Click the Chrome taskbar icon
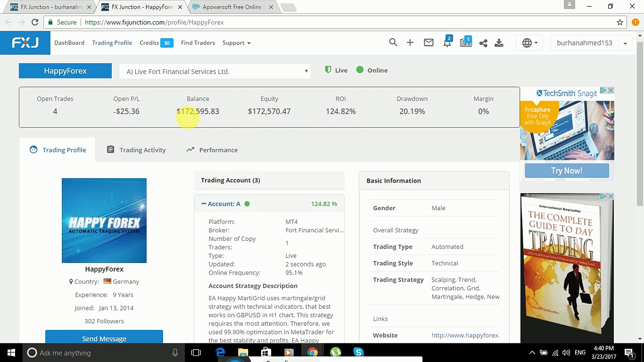Screen dimensions: 644x362 pos(312,353)
